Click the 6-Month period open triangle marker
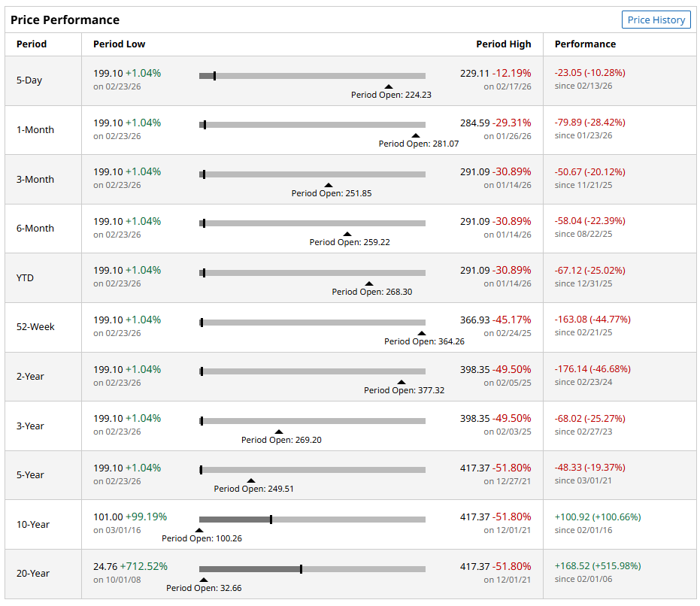Viewport: 700px width, 606px height. coord(347,234)
